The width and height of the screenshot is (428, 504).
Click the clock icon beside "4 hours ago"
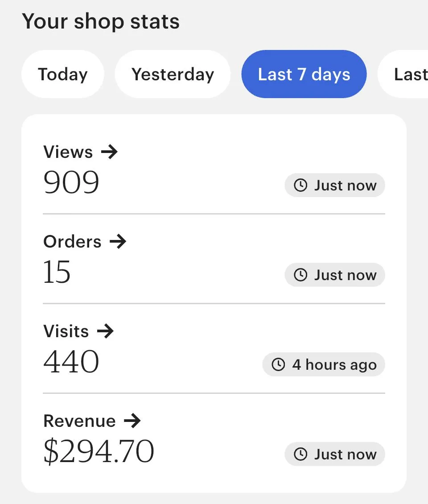(x=279, y=365)
